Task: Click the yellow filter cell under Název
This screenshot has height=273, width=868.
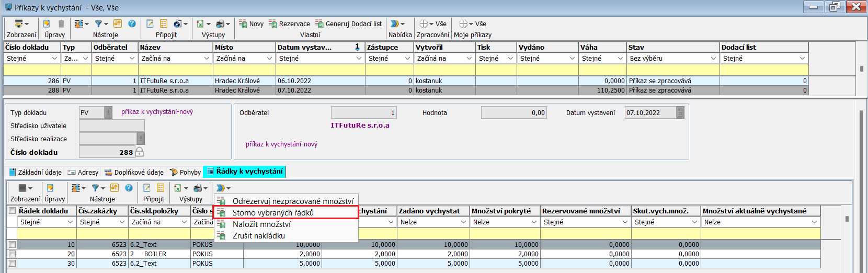Action: 176,70
